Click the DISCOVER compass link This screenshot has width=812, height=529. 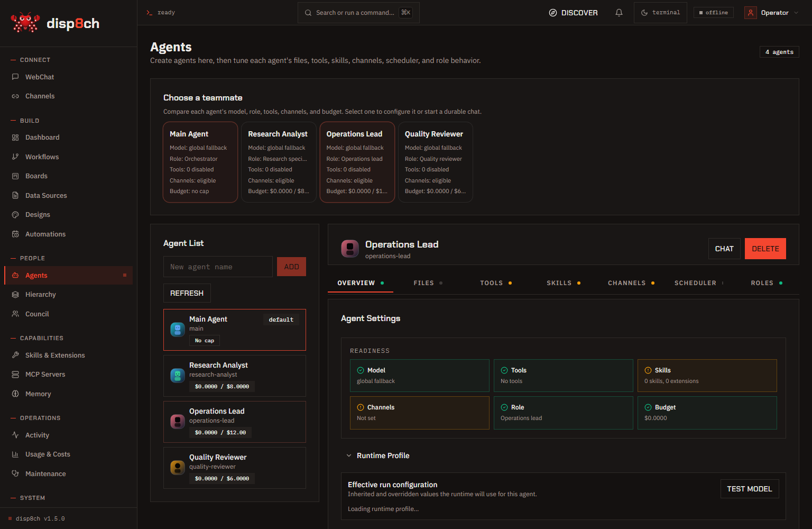(x=574, y=13)
